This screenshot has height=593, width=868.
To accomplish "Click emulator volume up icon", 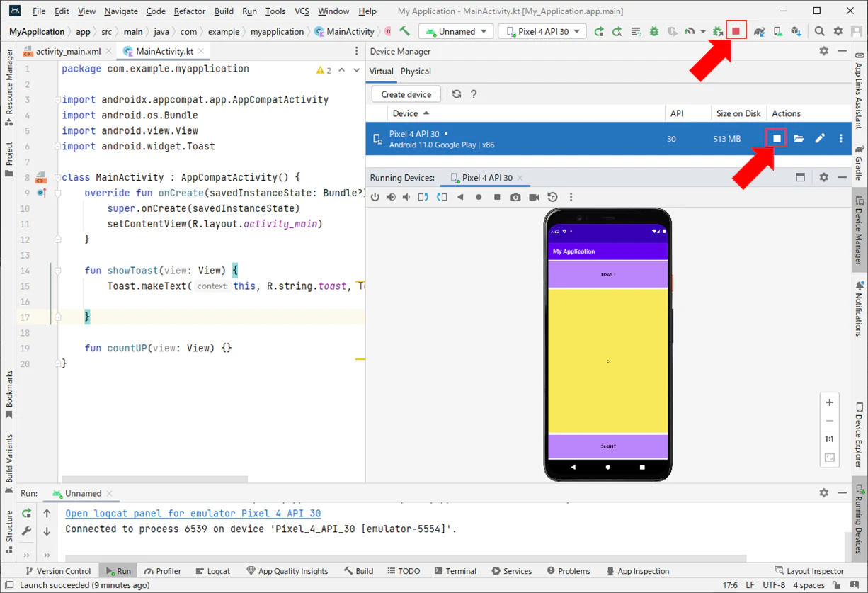I will pyautogui.click(x=391, y=197).
